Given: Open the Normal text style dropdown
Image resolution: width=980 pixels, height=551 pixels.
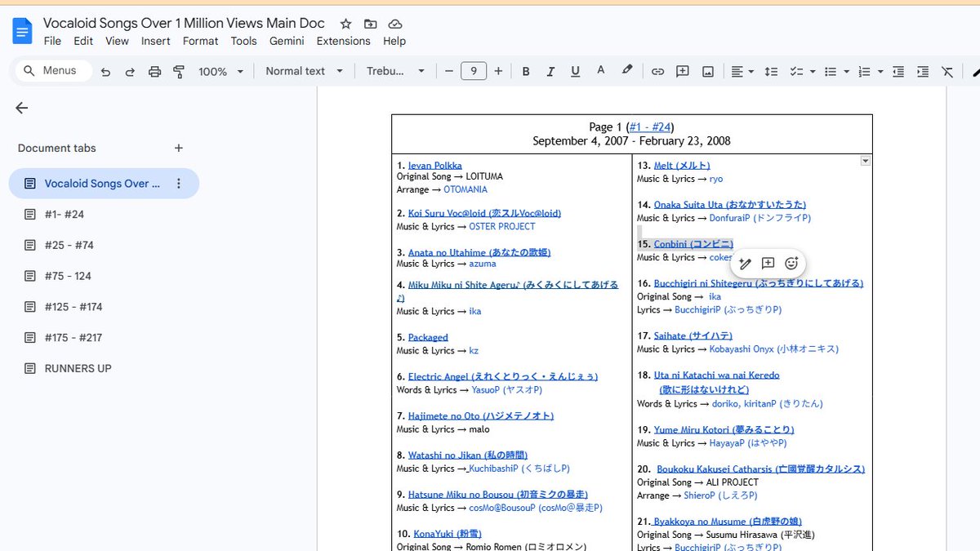Looking at the screenshot, I should coord(303,71).
